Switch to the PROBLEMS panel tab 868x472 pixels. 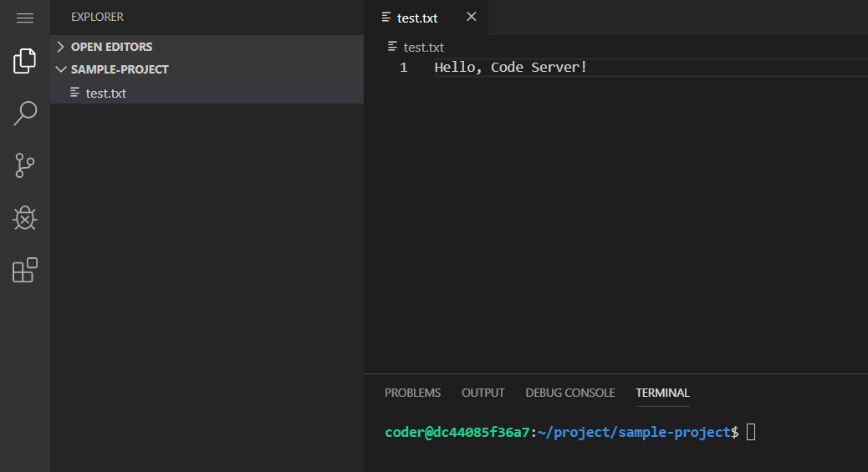412,393
